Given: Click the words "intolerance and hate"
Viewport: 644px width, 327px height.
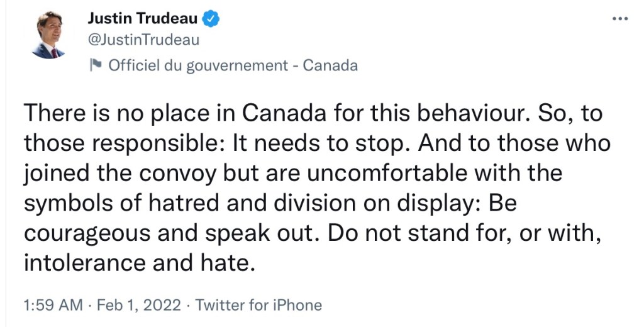Looking at the screenshot, I should [140, 262].
